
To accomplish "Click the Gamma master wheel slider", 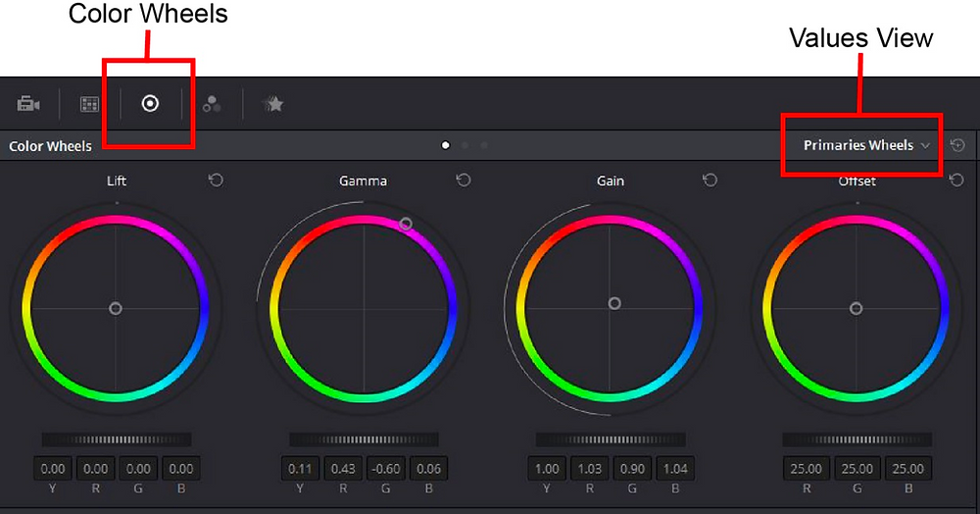I will [364, 439].
